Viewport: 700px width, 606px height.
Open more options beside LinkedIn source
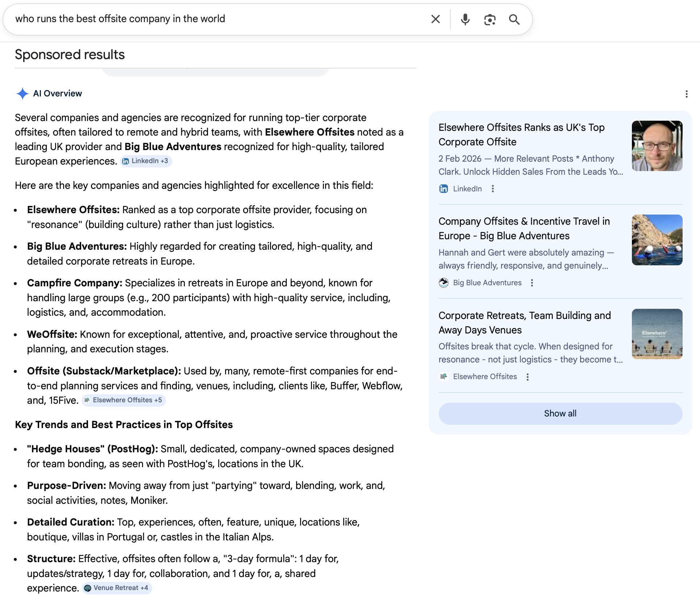(493, 188)
